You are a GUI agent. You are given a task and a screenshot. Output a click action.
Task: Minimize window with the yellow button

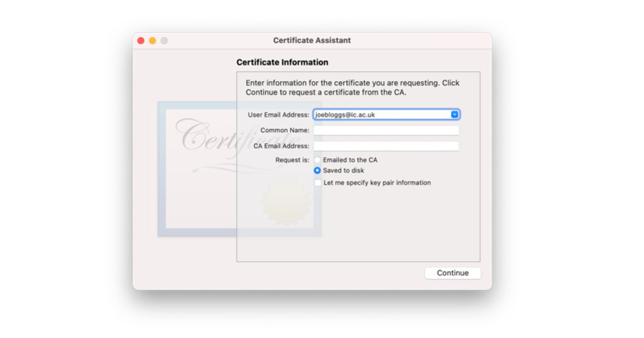click(153, 41)
